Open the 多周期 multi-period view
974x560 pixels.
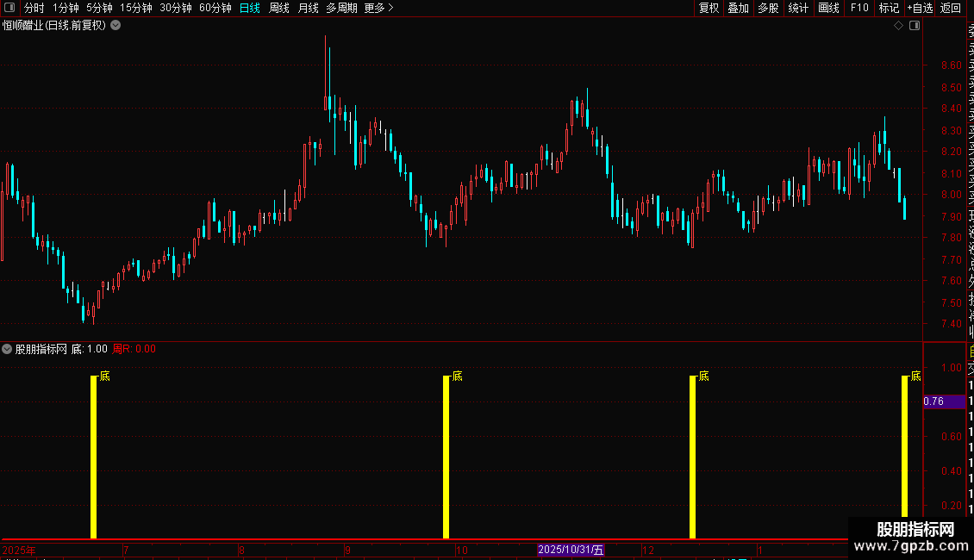[x=341, y=8]
